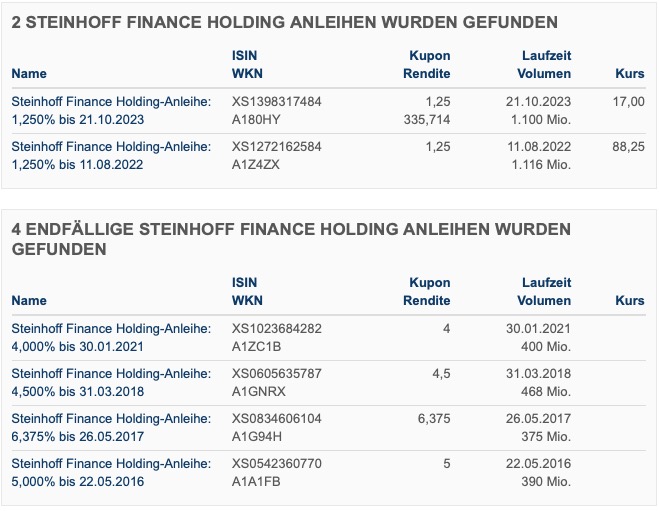Open the Steinhoff 4,000% bis 30.01.2021 bond
Viewport: 659px width, 511px height.
point(111,337)
